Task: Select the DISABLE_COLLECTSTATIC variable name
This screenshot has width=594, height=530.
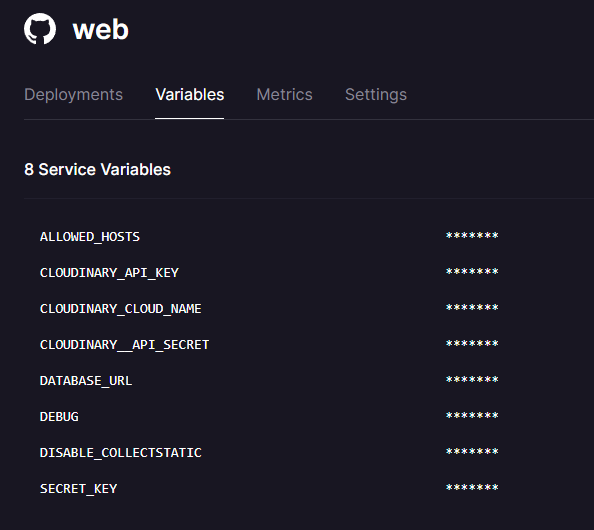Action: pos(120,453)
